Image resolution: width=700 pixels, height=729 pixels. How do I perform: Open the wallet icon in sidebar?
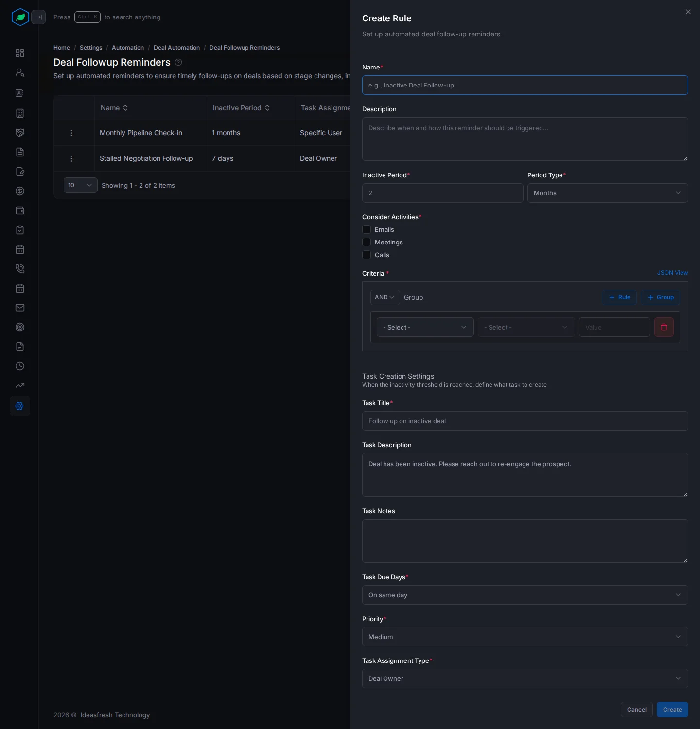pyautogui.click(x=20, y=210)
